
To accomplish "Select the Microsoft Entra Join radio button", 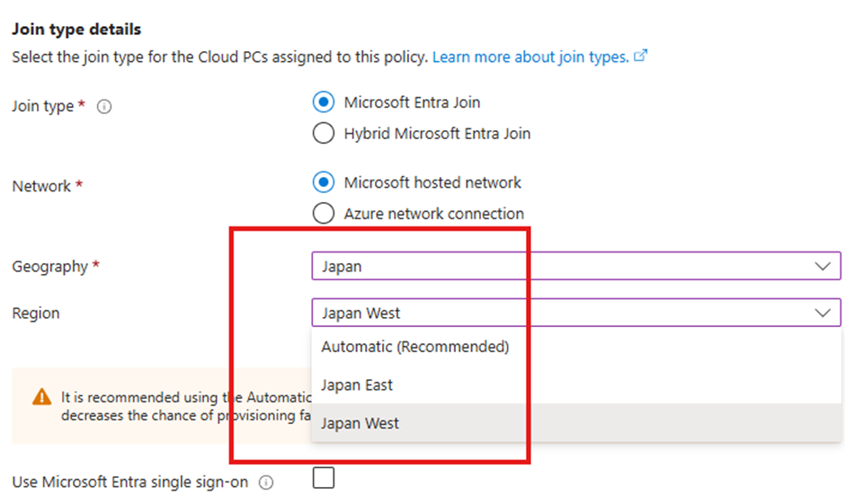I will tap(324, 102).
